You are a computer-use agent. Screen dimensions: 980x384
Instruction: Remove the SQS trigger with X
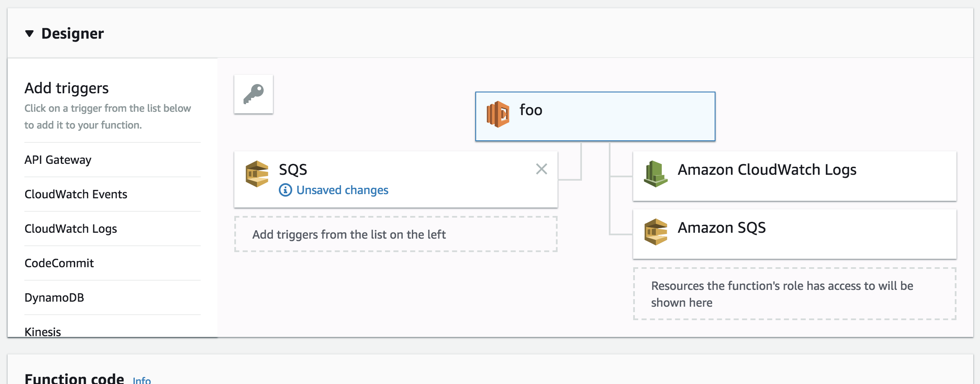tap(542, 169)
